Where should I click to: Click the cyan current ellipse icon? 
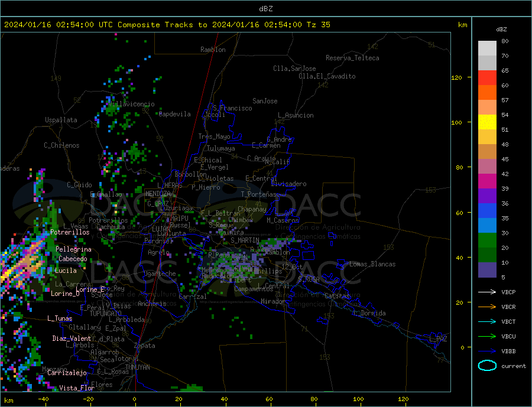pyautogui.click(x=487, y=366)
